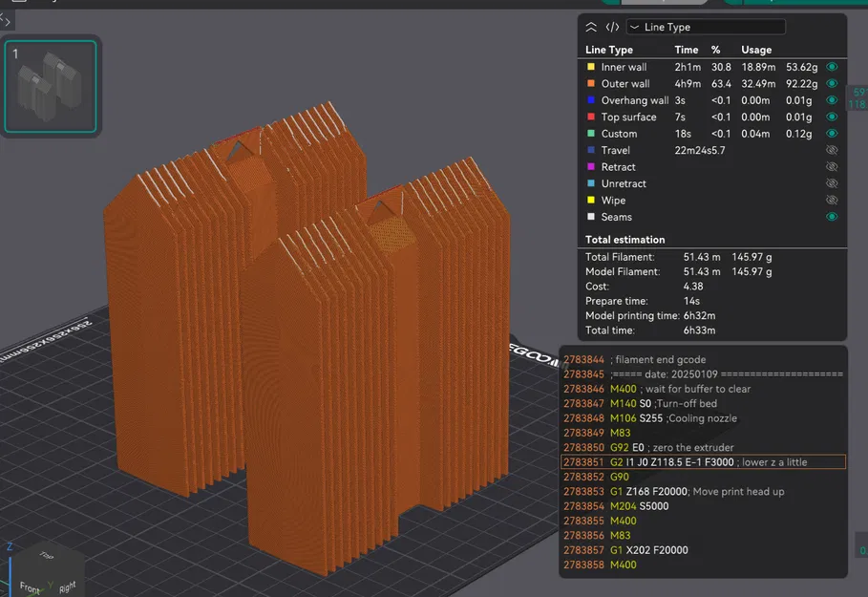
Task: Show Retract moves via crossed eye icon
Action: pos(832,167)
